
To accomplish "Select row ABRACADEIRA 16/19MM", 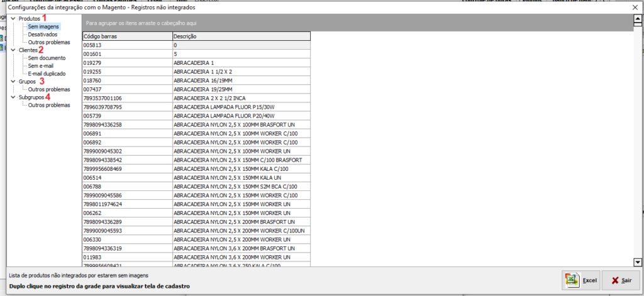I will coord(196,80).
